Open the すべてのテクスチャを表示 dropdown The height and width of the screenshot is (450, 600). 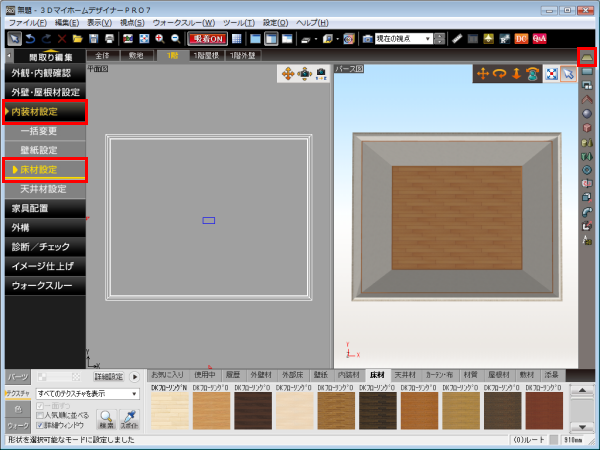[87, 394]
